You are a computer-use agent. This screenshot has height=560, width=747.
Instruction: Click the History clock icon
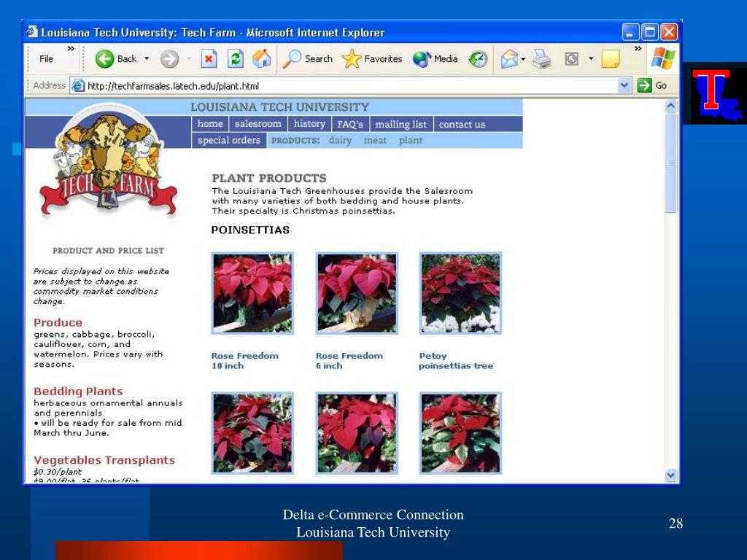478,59
